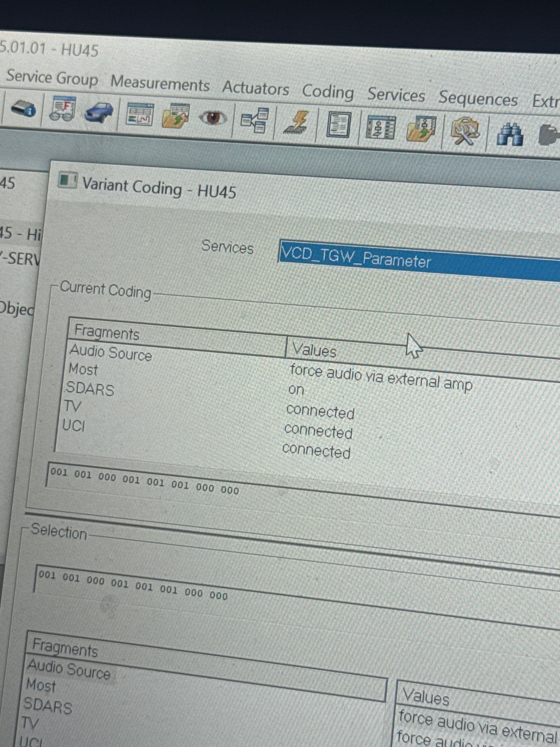This screenshot has width=560, height=747.
Task: Click the window icon with person and list
Action: 381,127
